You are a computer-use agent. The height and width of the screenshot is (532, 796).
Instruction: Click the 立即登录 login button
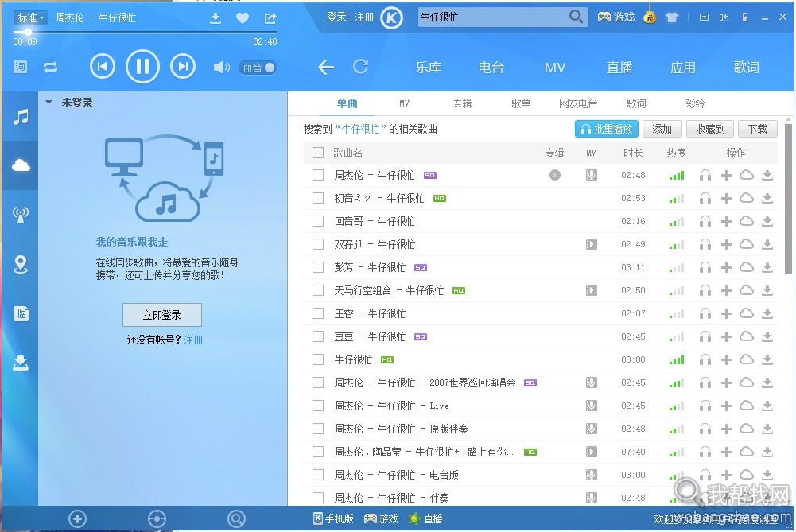pos(162,315)
